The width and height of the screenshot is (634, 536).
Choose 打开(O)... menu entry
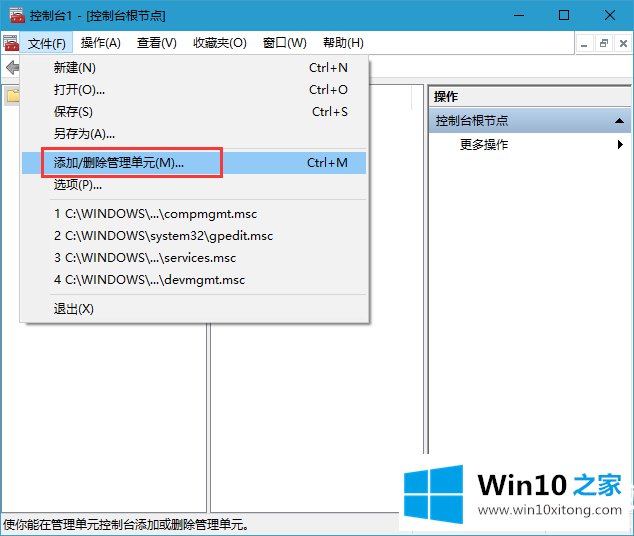pos(194,90)
